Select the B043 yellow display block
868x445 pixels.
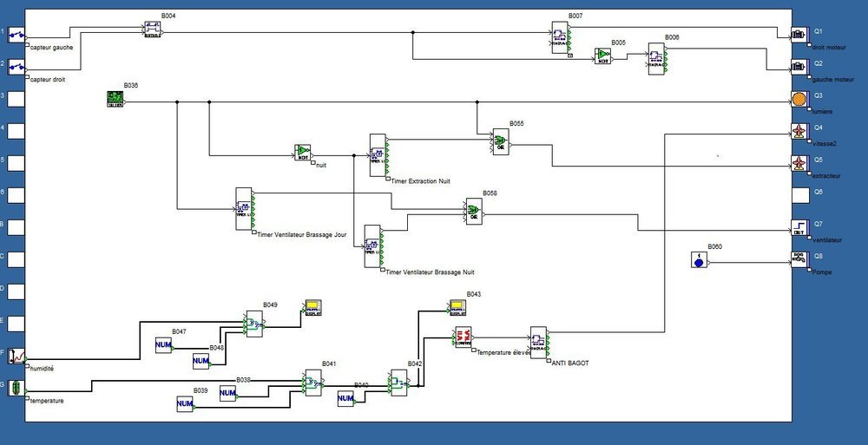(457, 308)
